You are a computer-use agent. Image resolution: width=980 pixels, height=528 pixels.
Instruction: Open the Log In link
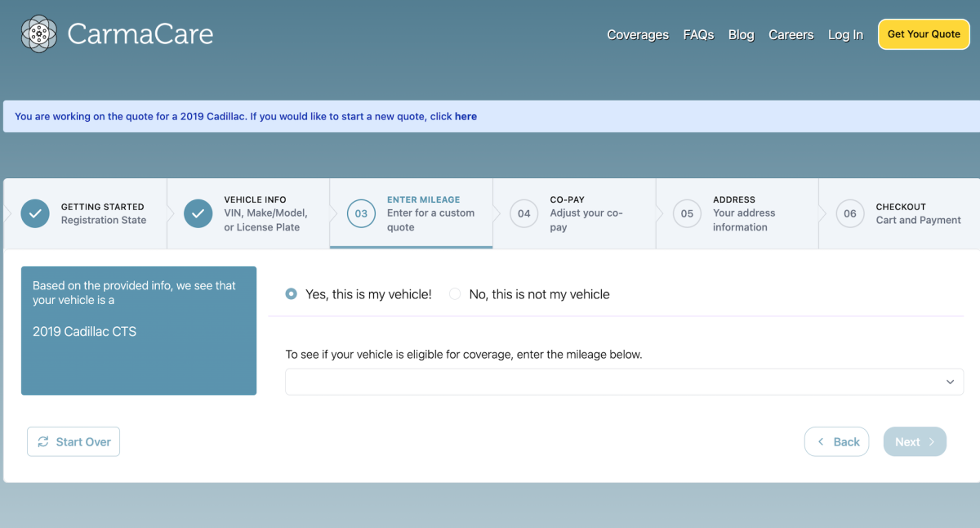[845, 34]
